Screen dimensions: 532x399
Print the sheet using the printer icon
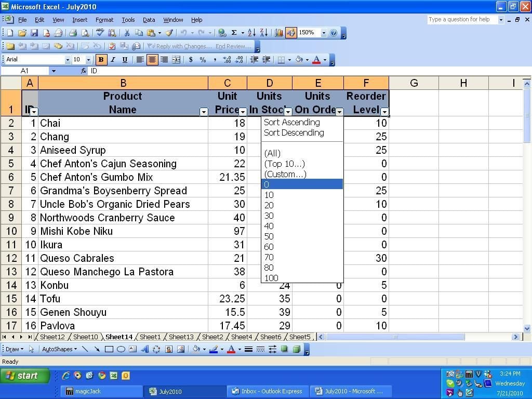pos(73,33)
